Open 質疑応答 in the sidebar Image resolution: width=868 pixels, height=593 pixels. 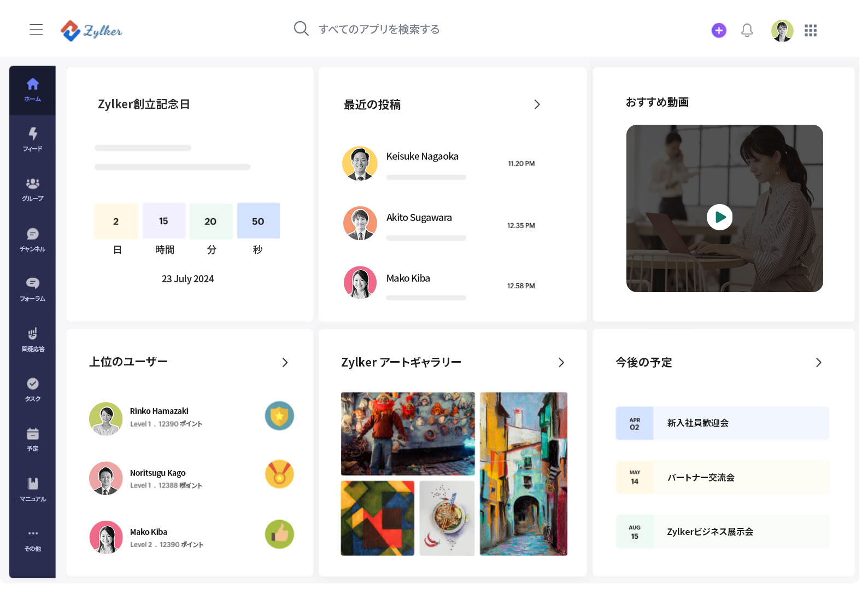coord(33,340)
